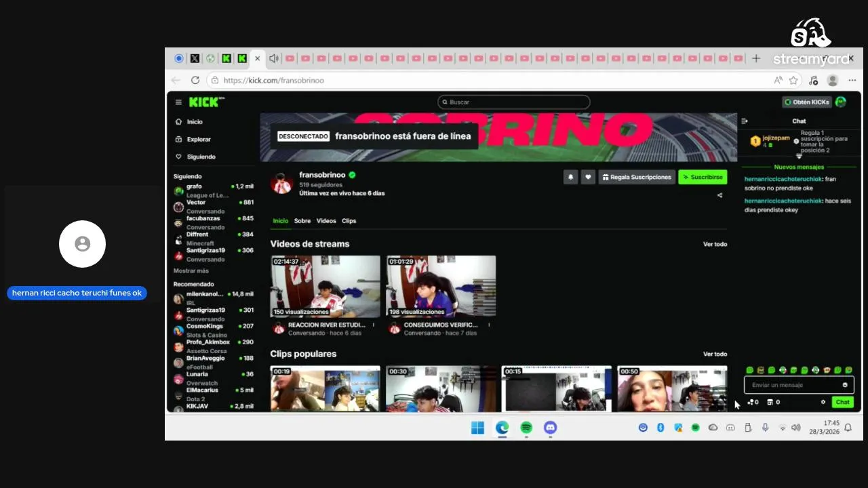The width and height of the screenshot is (868, 488).
Task: Open Profe_Akimbox in recommended list
Action: (x=214, y=346)
